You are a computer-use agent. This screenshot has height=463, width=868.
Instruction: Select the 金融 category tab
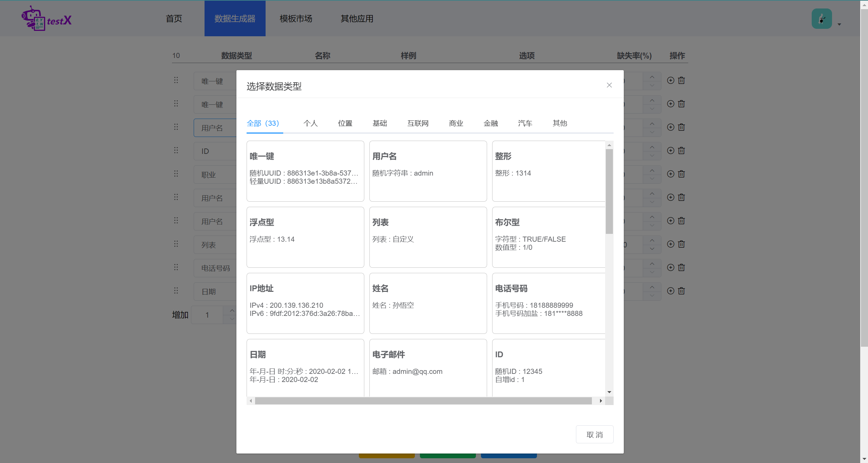tap(490, 123)
